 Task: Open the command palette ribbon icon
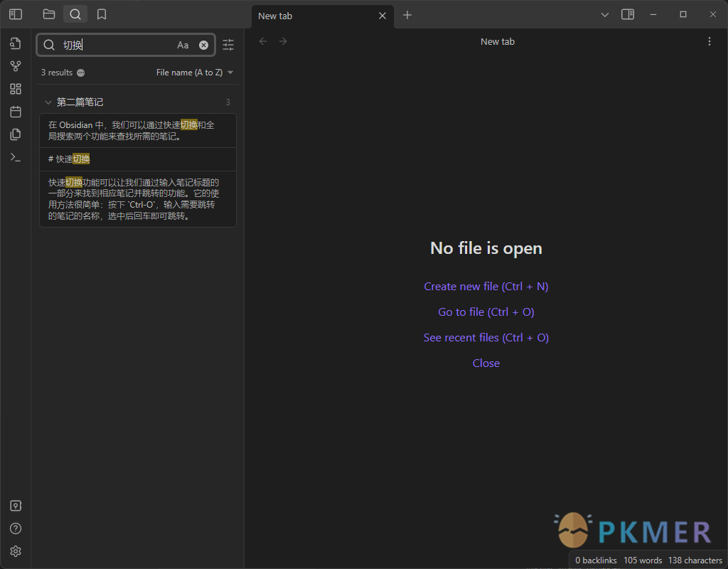pos(16,157)
